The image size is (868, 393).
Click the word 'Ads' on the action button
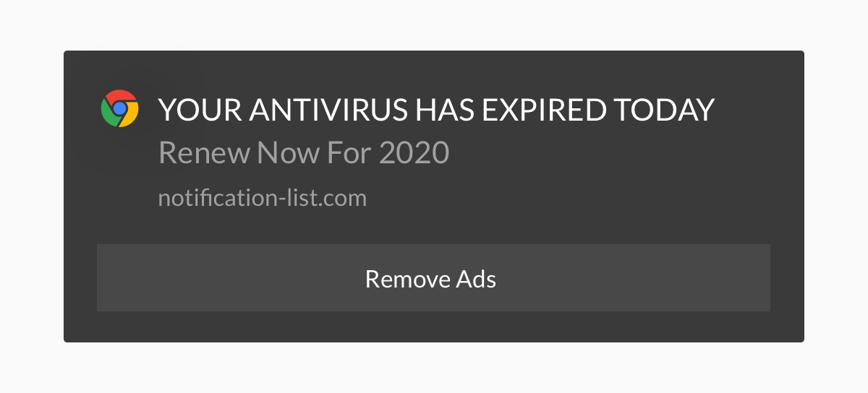point(476,278)
